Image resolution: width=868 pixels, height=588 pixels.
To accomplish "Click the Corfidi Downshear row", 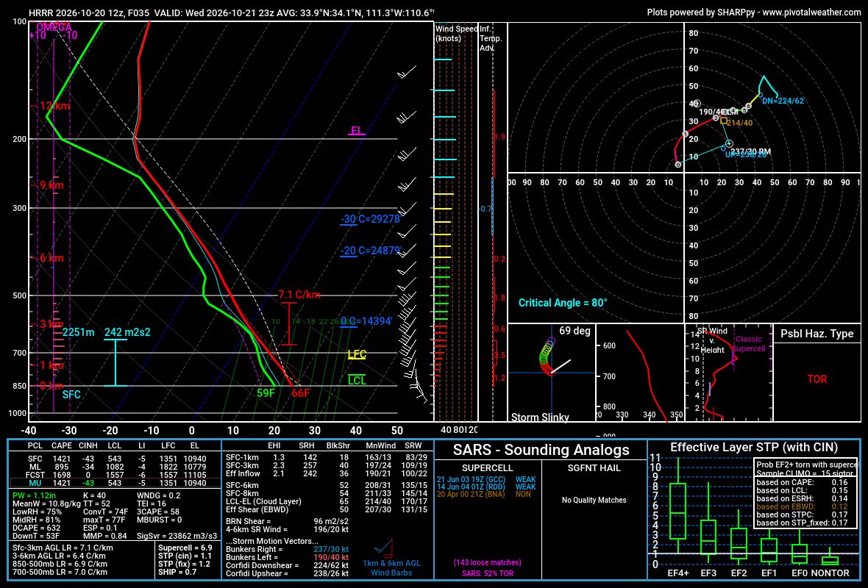I will click(x=288, y=565).
